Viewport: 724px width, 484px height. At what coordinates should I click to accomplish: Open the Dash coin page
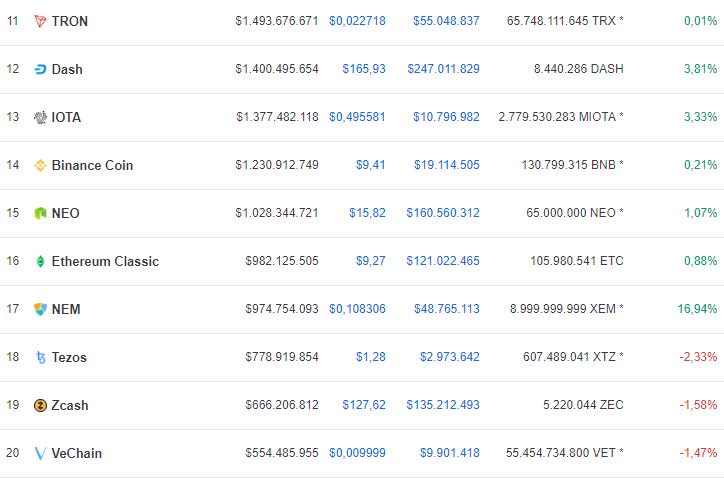67,69
